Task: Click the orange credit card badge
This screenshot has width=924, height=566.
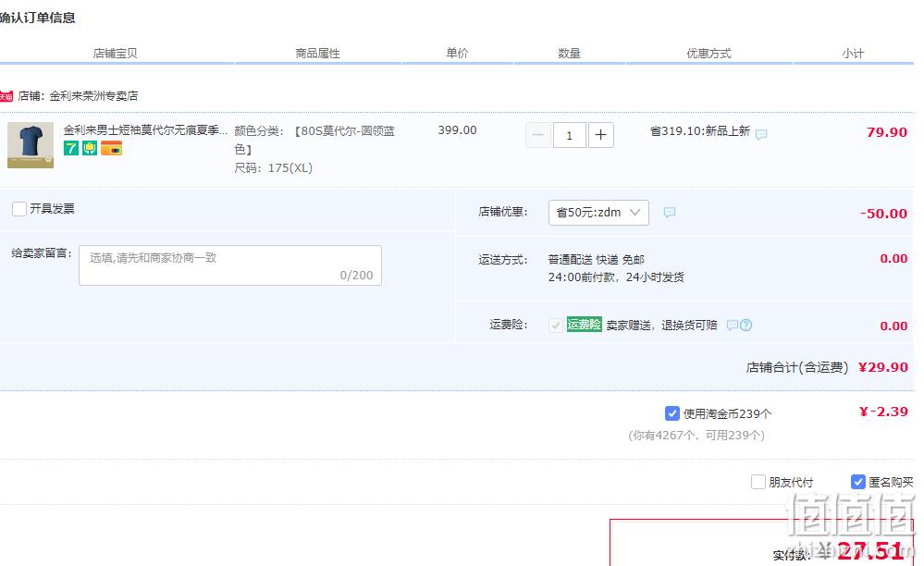Action: (111, 148)
